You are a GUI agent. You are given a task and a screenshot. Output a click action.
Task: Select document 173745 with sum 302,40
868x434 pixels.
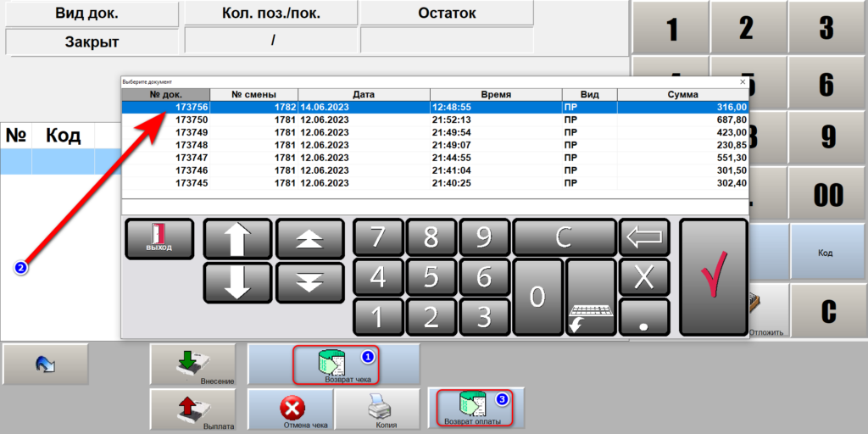tap(434, 183)
